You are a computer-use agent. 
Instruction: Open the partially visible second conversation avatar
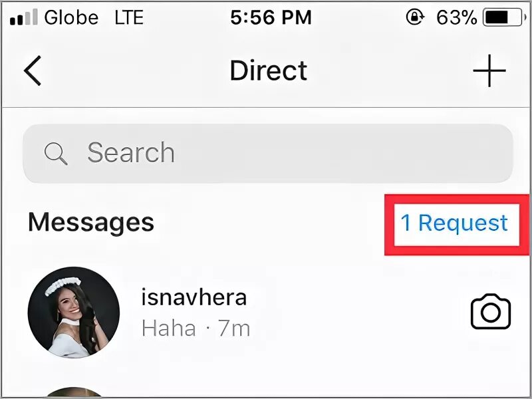74,392
